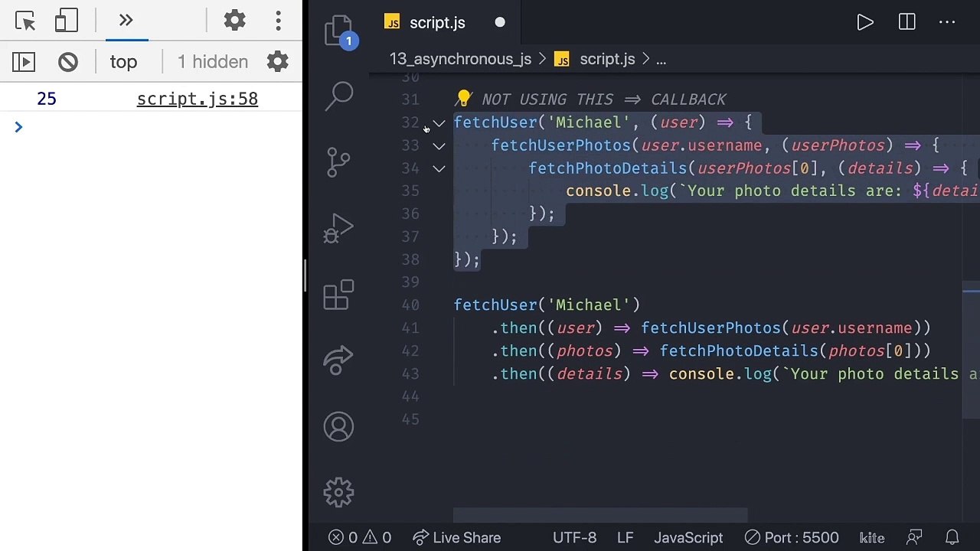Screen dimensions: 980x551
Task: Click the kite status bar item
Action: [872, 538]
